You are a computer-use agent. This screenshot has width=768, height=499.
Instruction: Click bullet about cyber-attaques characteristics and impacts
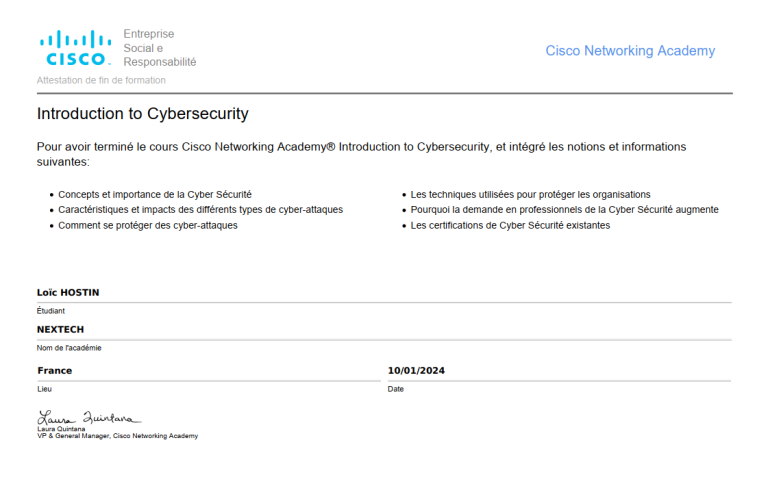coord(200,210)
